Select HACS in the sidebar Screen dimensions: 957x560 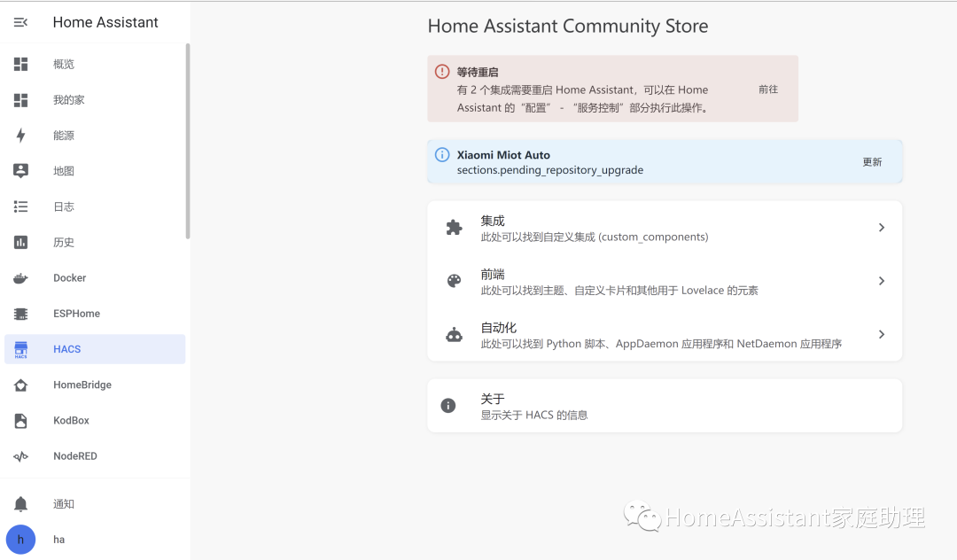point(95,349)
